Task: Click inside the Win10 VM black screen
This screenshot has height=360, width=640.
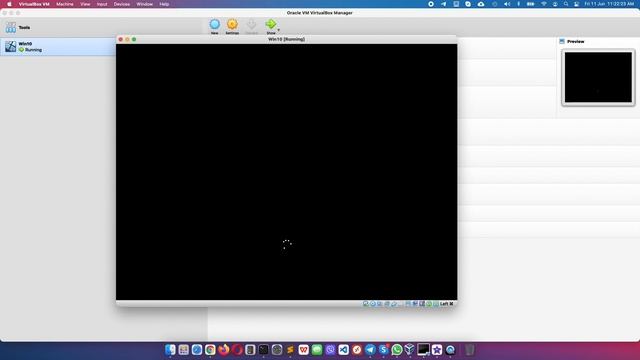Action: point(286,171)
